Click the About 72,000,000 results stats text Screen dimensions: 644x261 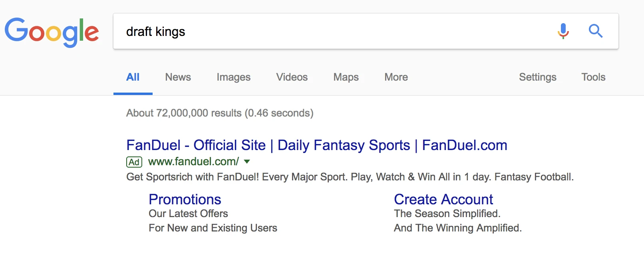220,113
